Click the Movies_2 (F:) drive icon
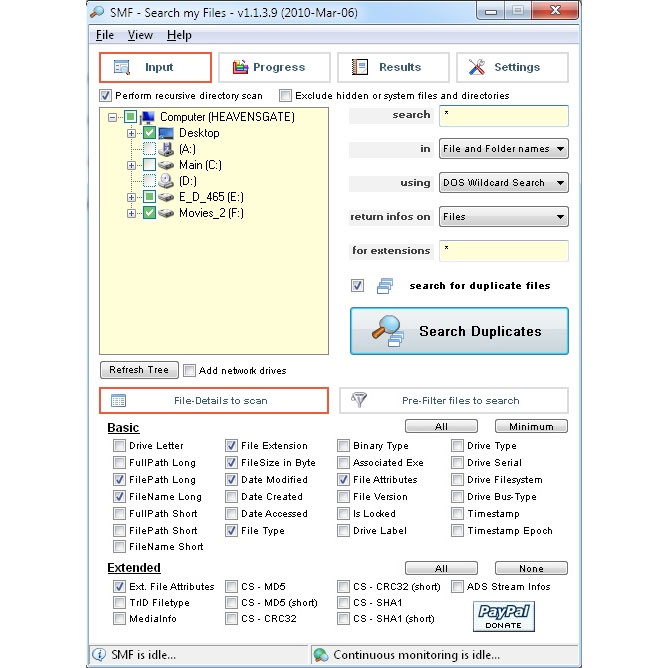 coord(167,213)
